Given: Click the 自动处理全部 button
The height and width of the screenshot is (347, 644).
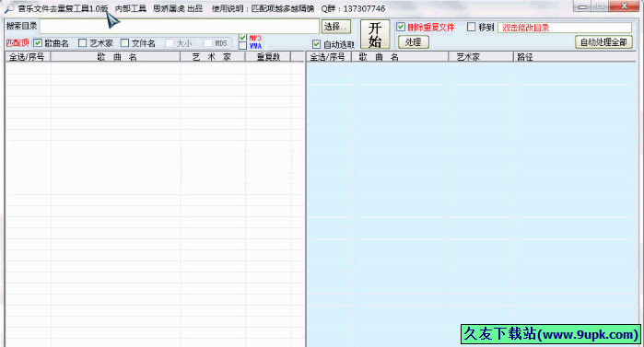Looking at the screenshot, I should 603,41.
